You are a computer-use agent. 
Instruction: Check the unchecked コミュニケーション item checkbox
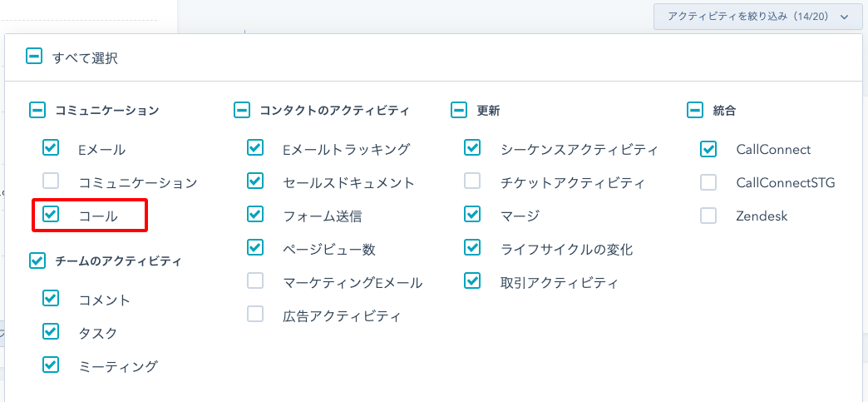tap(51, 181)
